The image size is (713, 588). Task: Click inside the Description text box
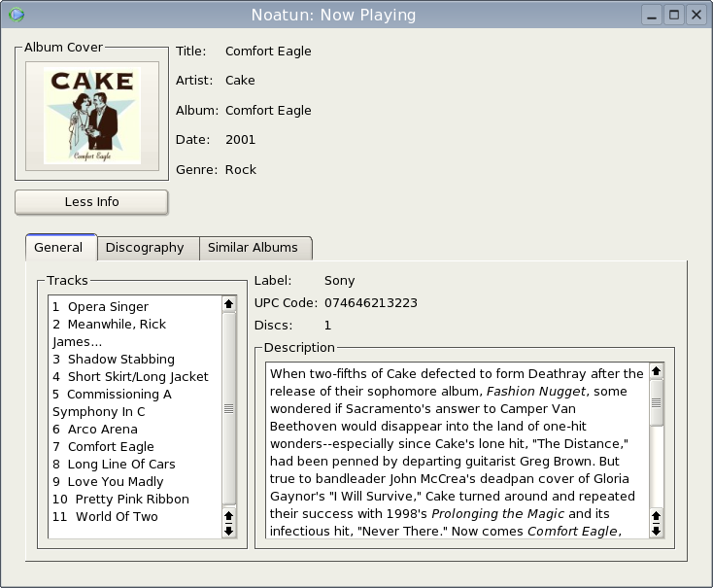tap(458, 451)
